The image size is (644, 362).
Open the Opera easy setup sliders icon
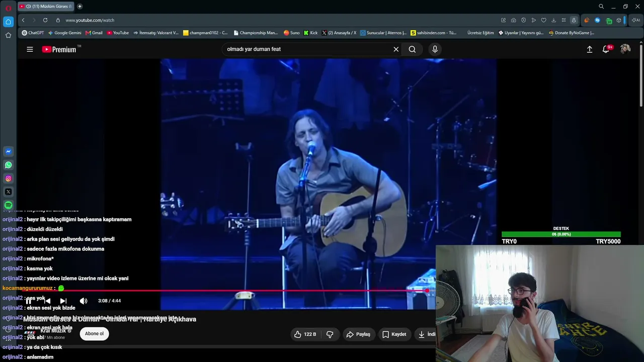[x=563, y=20]
